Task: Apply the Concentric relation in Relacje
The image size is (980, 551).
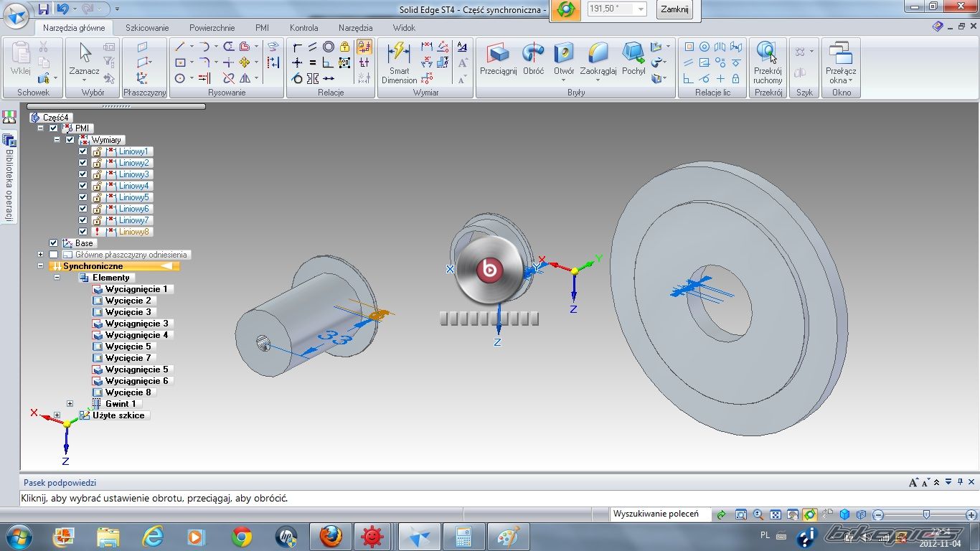Action: pyautogui.click(x=329, y=47)
